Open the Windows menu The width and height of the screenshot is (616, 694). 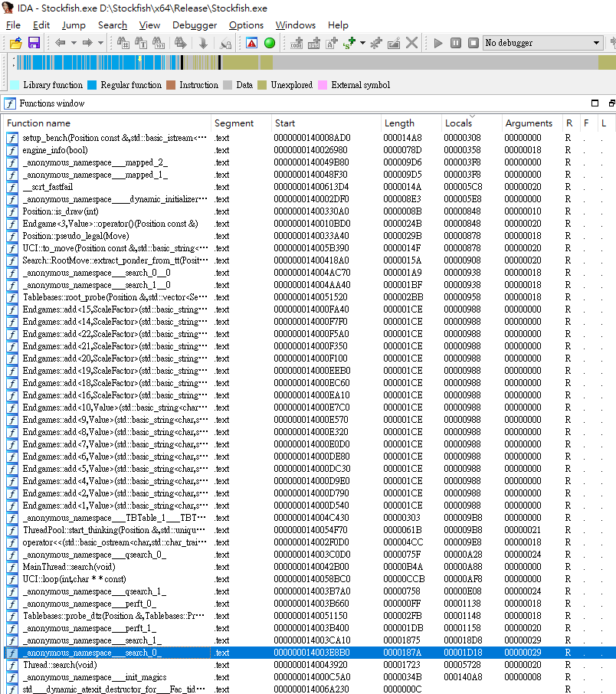tap(296, 25)
